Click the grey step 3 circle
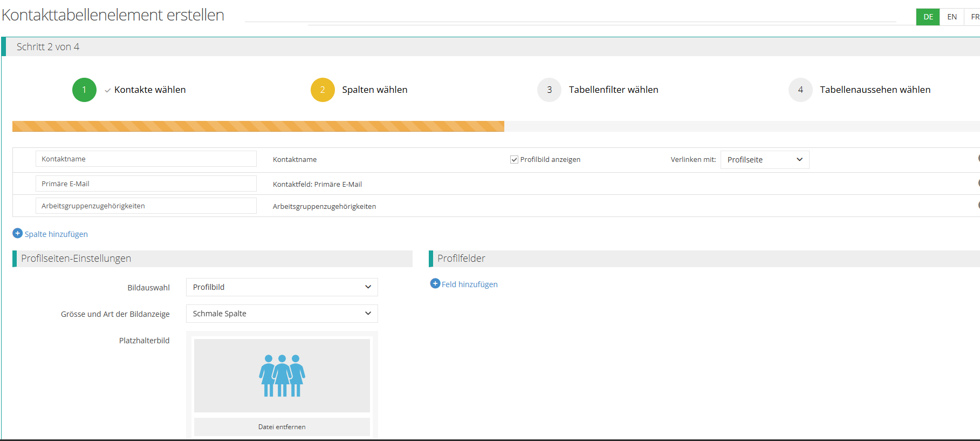 click(549, 90)
